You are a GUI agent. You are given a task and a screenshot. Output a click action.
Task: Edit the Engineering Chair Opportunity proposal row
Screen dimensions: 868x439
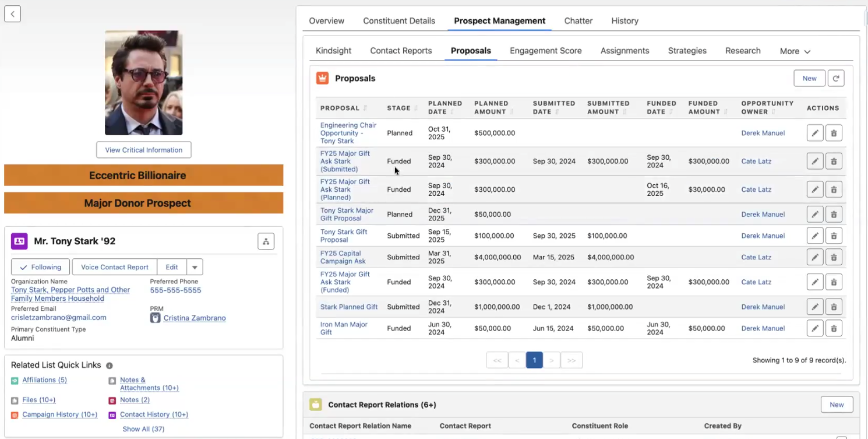point(814,132)
